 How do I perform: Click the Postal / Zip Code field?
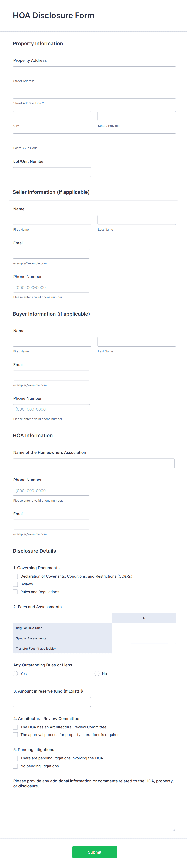tap(94, 138)
